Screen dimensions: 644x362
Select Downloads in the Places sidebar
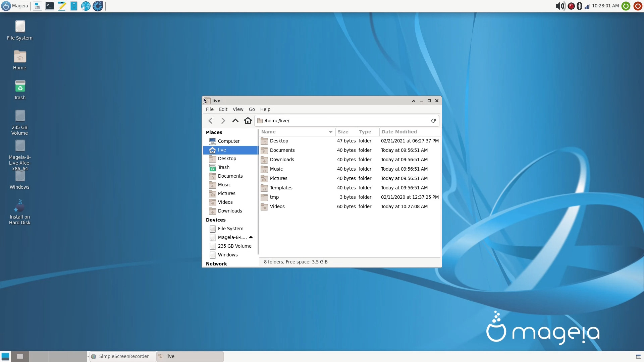[229, 211]
